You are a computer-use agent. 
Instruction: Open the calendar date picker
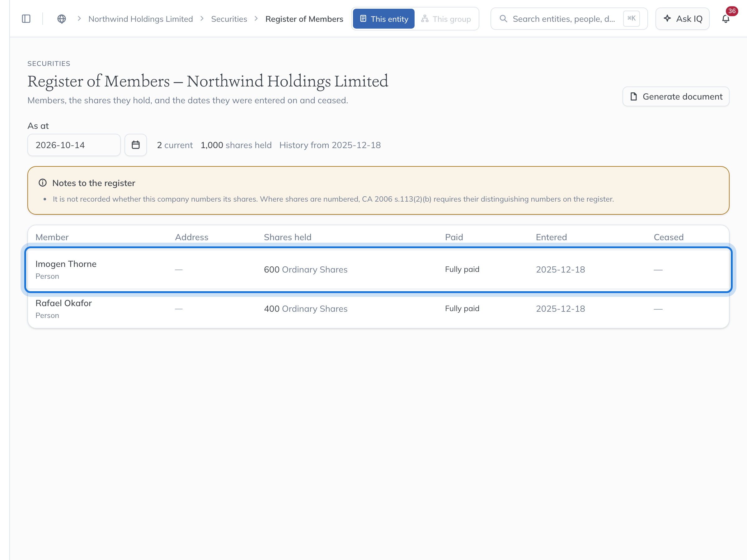135,145
